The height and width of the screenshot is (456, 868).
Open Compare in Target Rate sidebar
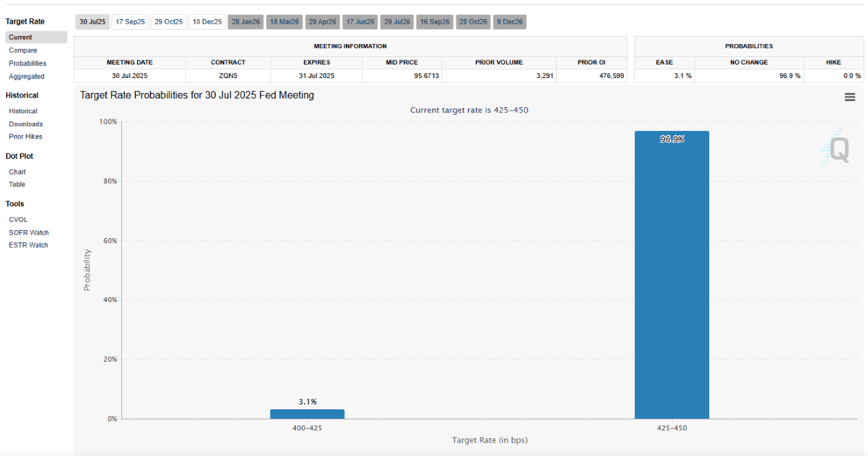coord(23,50)
